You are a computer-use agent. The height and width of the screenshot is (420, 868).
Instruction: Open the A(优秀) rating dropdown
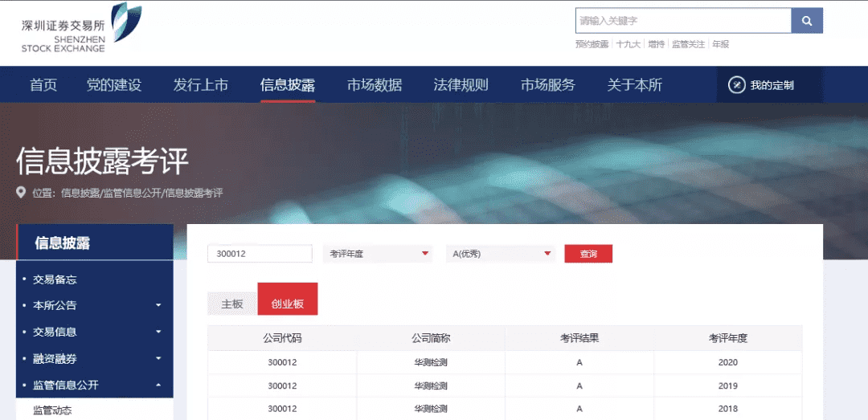502,254
